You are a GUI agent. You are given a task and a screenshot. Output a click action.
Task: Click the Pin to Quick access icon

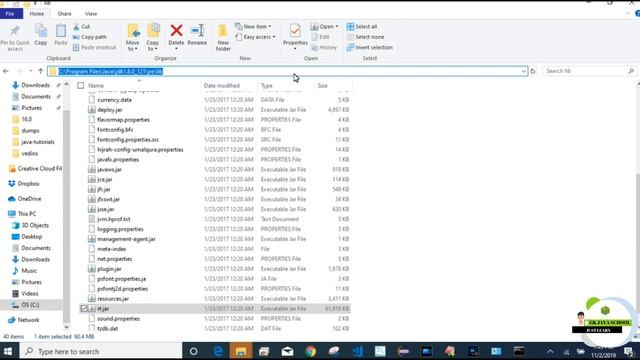pos(15,31)
